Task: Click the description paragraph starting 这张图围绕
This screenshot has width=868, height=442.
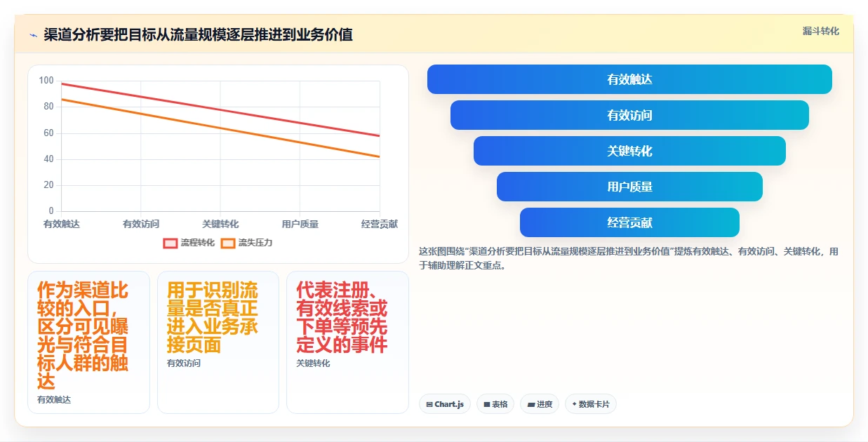Action: click(628, 258)
